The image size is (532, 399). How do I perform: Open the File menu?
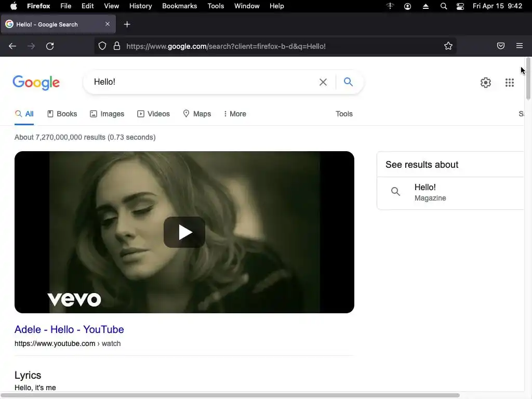tap(65, 6)
